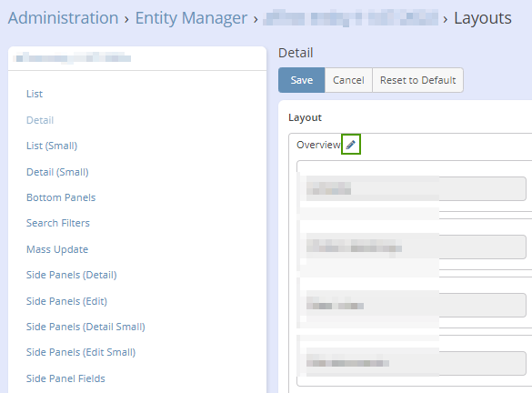Select the List layout
Image resolution: width=532 pixels, height=393 pixels.
tap(35, 94)
